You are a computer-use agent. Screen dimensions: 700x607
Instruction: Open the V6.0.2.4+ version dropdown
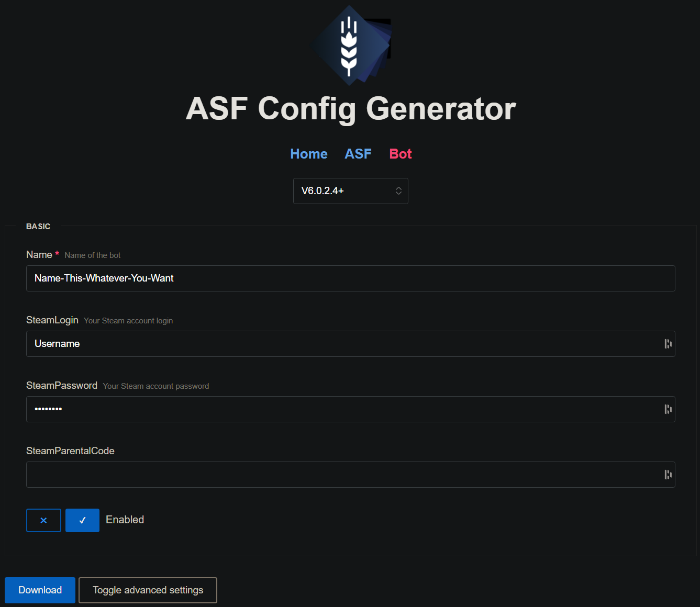[x=350, y=191]
